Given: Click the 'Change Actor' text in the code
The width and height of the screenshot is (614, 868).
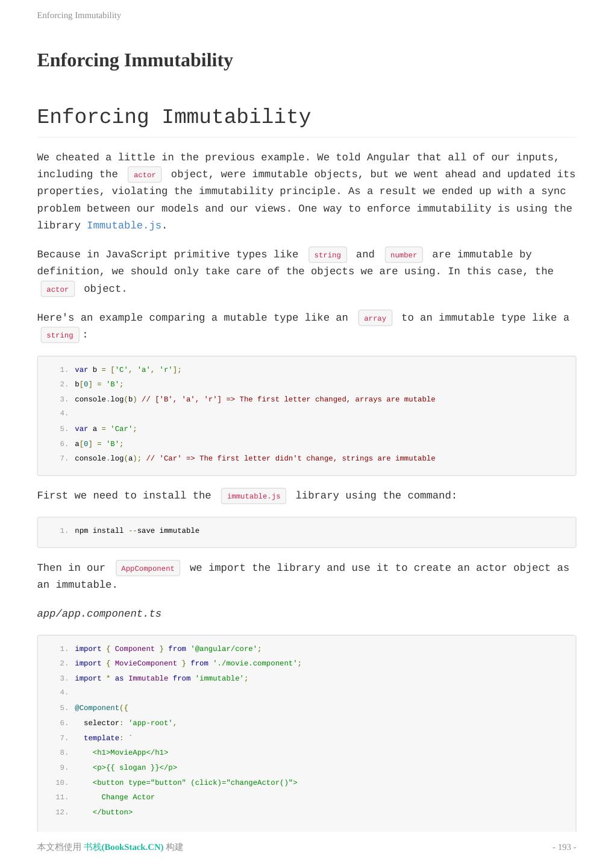Looking at the screenshot, I should (x=128, y=797).
